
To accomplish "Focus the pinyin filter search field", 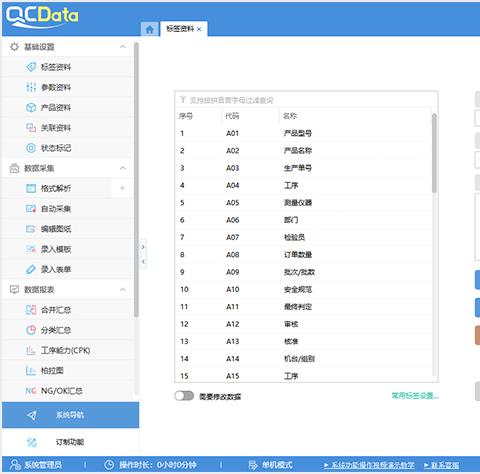I will [x=306, y=100].
